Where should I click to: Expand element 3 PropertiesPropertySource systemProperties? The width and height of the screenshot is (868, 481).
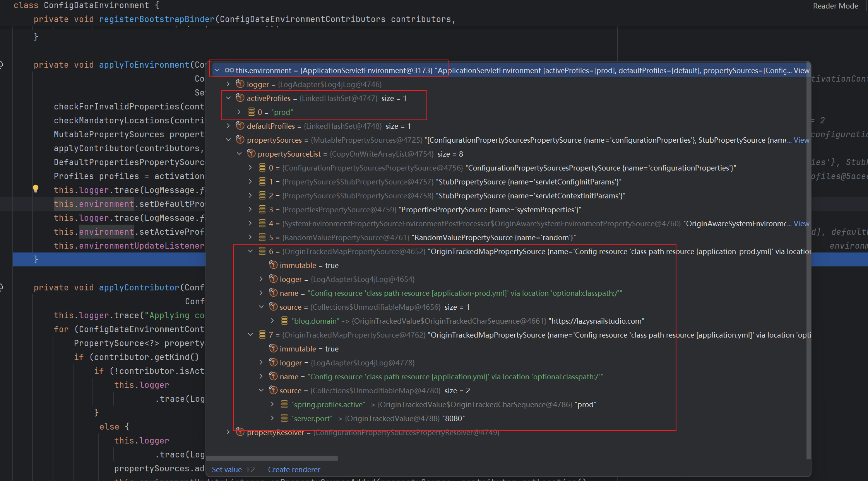coord(250,210)
